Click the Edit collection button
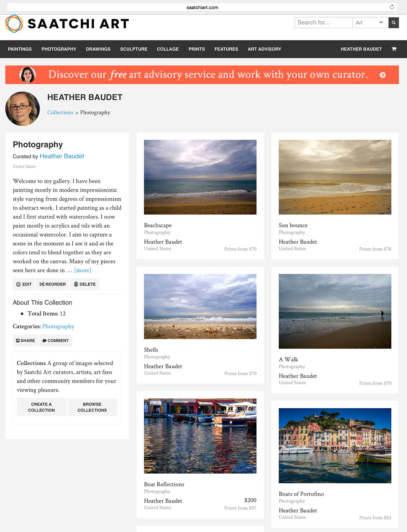Viewport: 407px width, 532px height. pyautogui.click(x=24, y=284)
